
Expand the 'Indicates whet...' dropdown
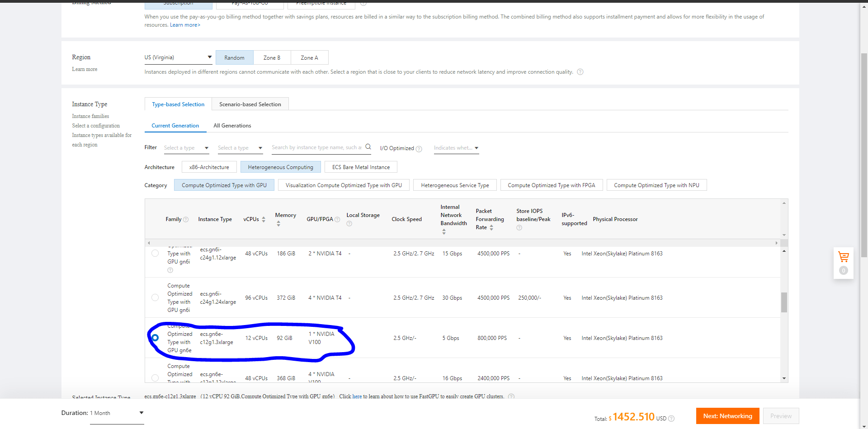pos(456,148)
